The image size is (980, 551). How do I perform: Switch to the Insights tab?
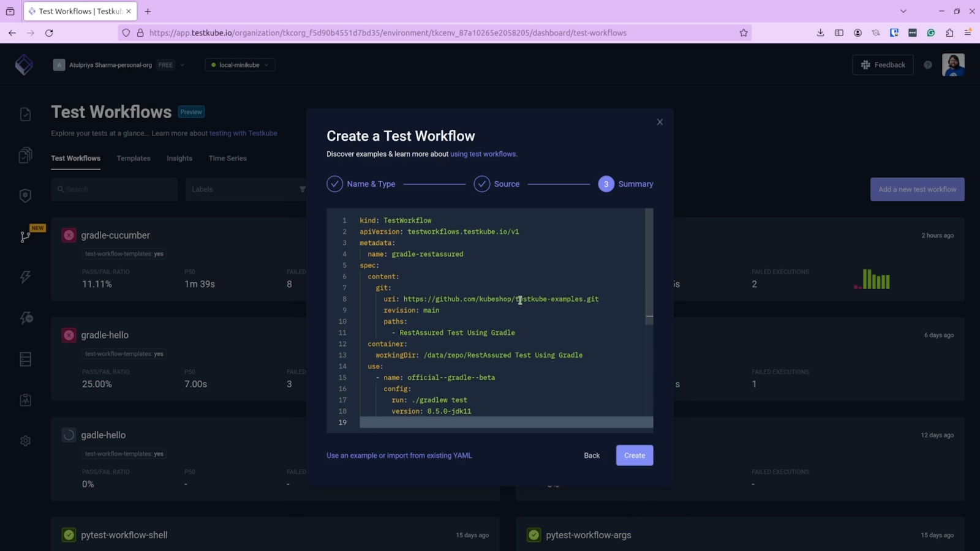tap(179, 158)
